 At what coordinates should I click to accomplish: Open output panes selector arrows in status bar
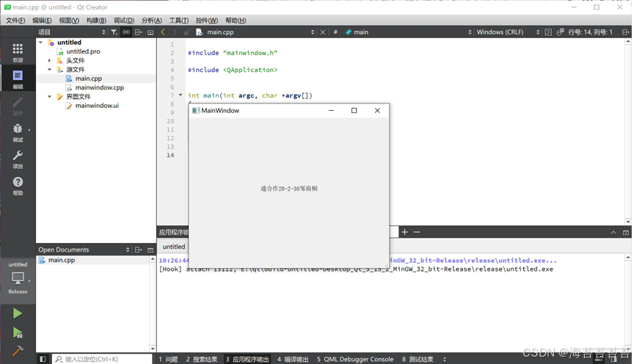(x=445, y=359)
